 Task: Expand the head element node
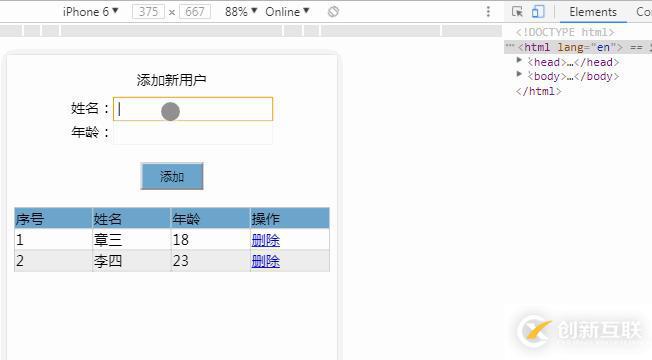coord(519,60)
